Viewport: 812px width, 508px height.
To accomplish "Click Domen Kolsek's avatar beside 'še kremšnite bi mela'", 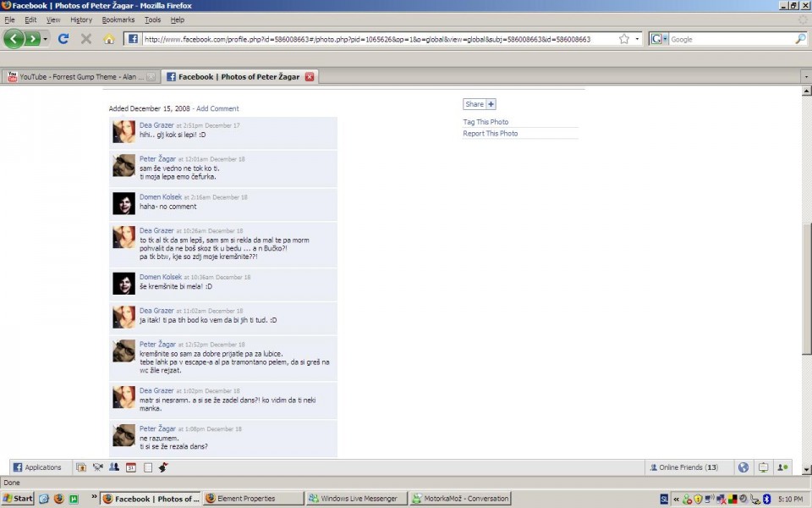I will 124,284.
